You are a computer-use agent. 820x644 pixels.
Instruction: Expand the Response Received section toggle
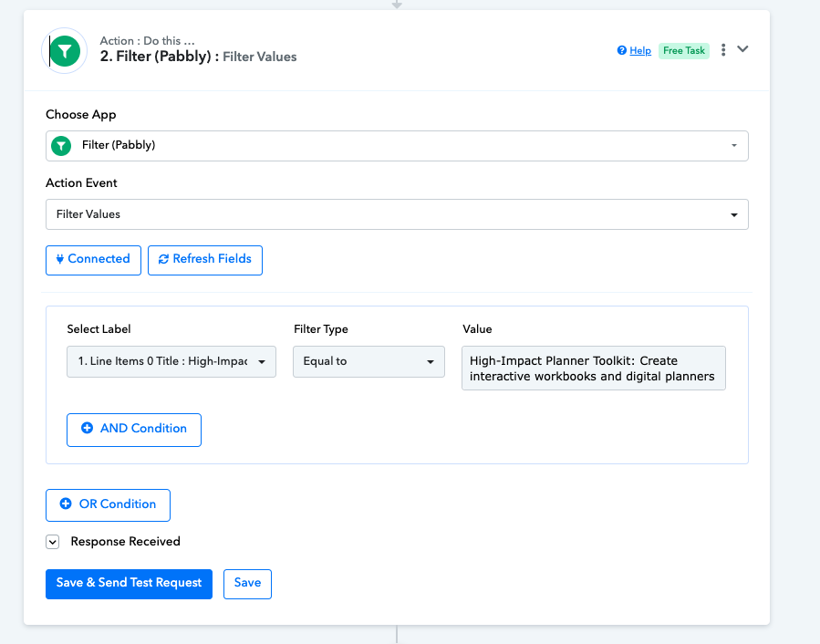(52, 542)
